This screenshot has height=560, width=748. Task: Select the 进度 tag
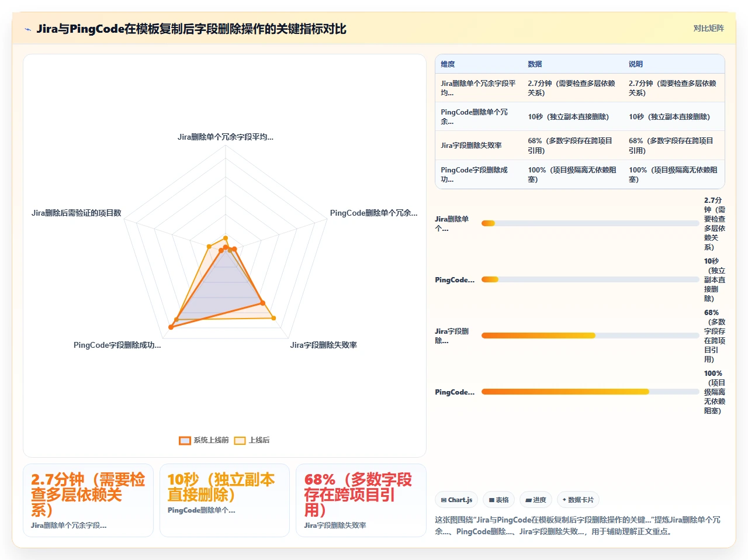pyautogui.click(x=536, y=500)
